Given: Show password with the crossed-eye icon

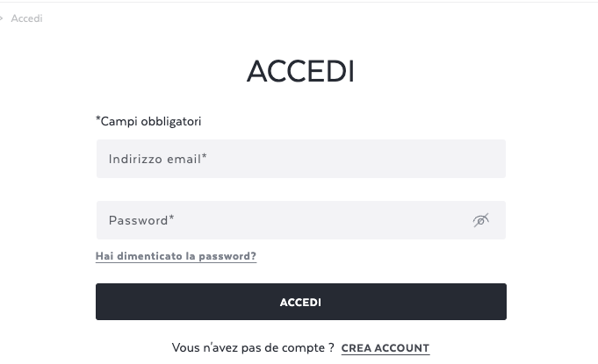Looking at the screenshot, I should pos(481,220).
